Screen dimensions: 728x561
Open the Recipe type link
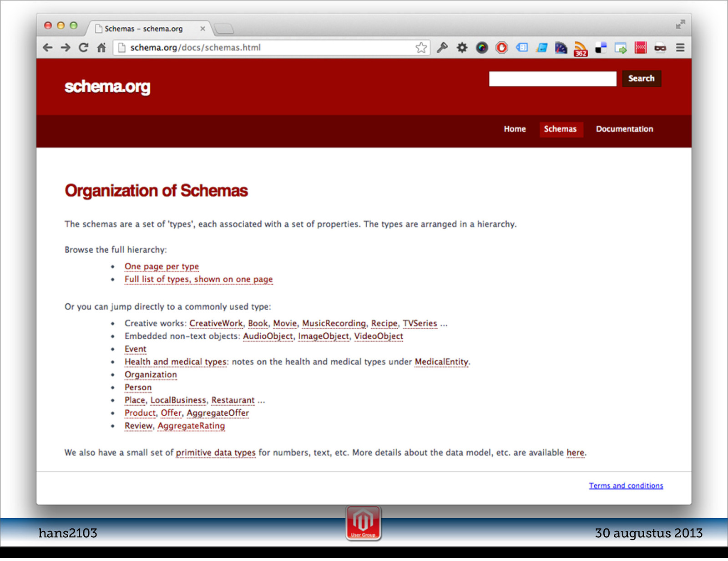tap(384, 323)
